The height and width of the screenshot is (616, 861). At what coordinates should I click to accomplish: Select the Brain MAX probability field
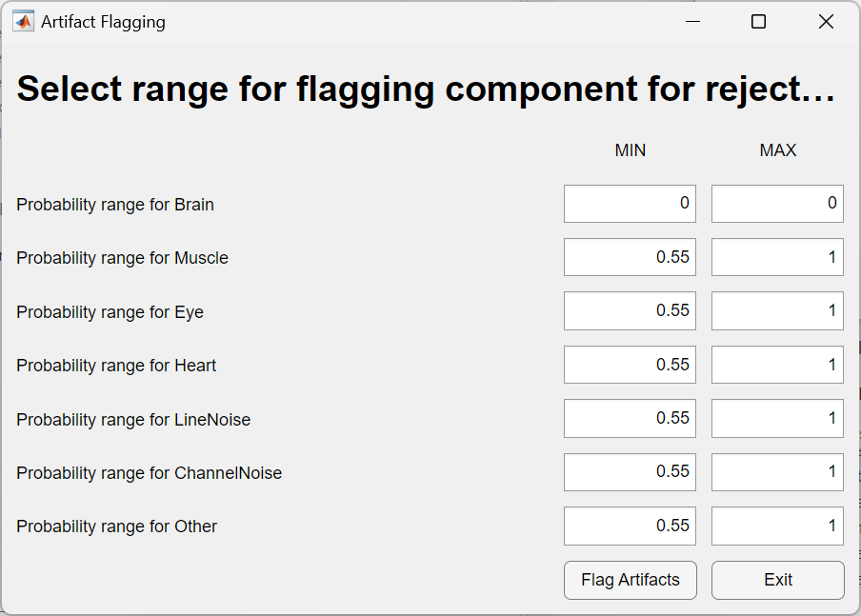coord(777,204)
